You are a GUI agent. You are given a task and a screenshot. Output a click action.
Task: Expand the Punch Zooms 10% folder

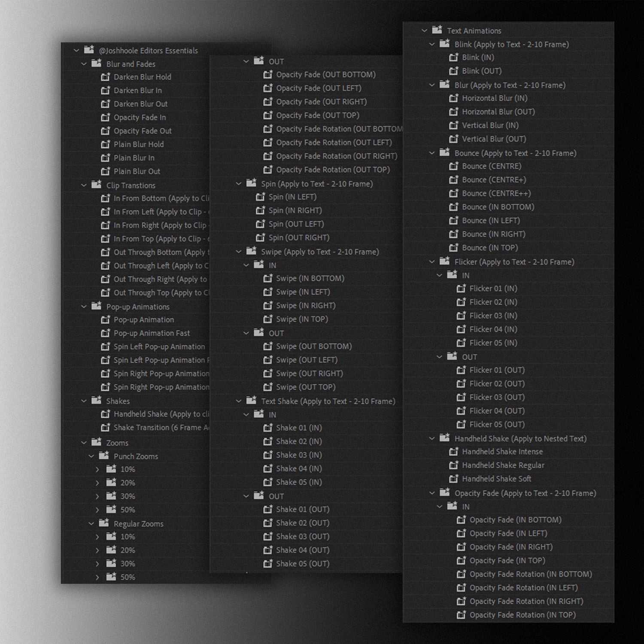point(97,470)
